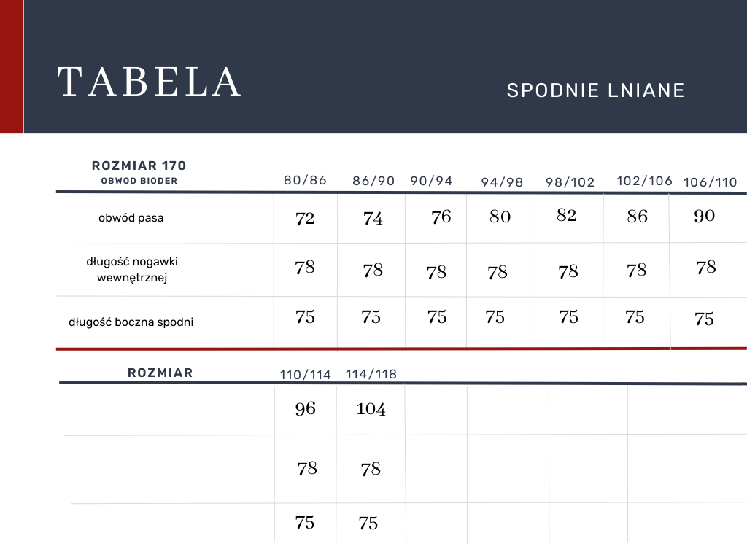This screenshot has height=560, width=747.
Task: Click the obwód pasa row label
Action: [x=131, y=218]
